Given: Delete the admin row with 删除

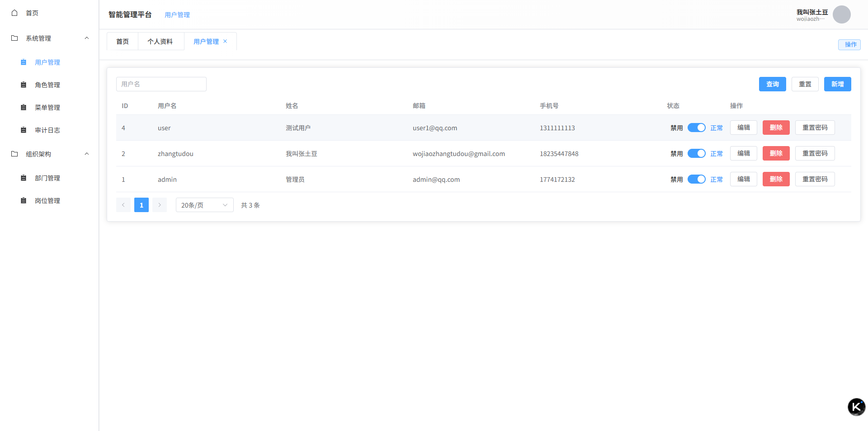Looking at the screenshot, I should [x=776, y=179].
